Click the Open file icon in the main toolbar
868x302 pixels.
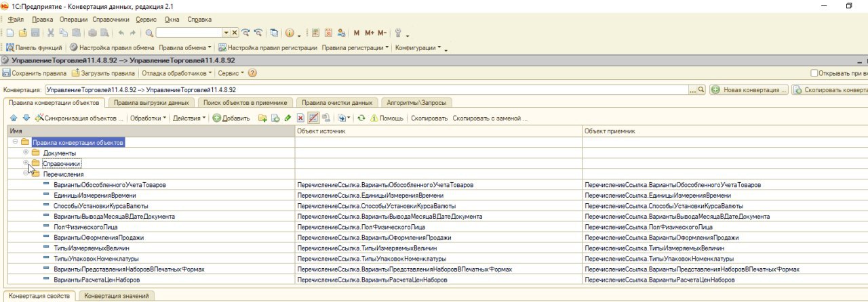coord(22,33)
